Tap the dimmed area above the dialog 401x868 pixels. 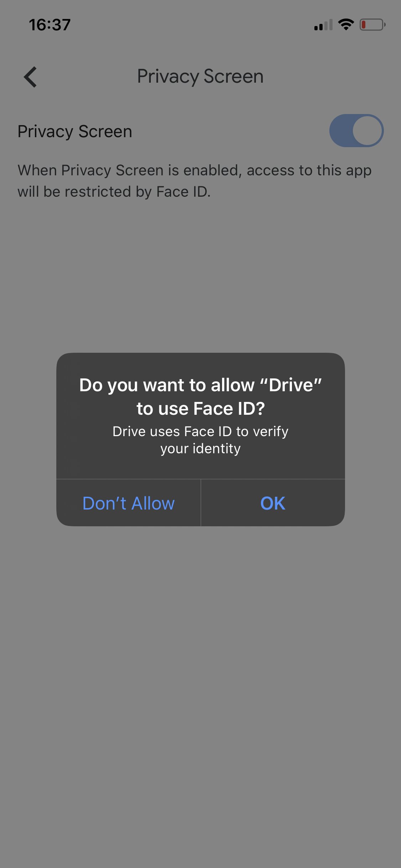[x=200, y=278]
